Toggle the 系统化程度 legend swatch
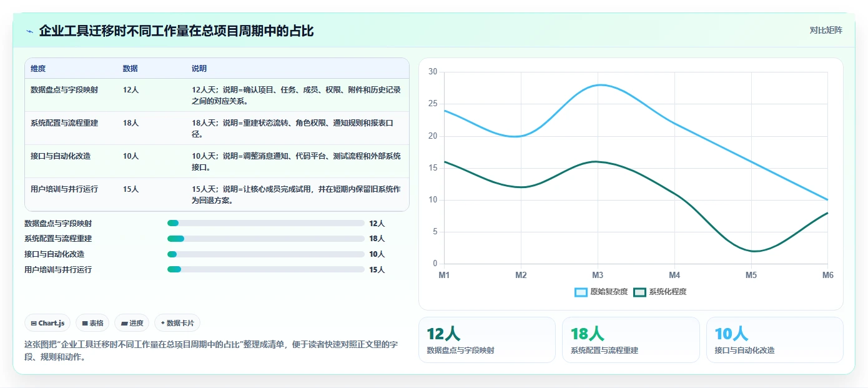Viewport: 868px width, 388px height. pyautogui.click(x=639, y=292)
